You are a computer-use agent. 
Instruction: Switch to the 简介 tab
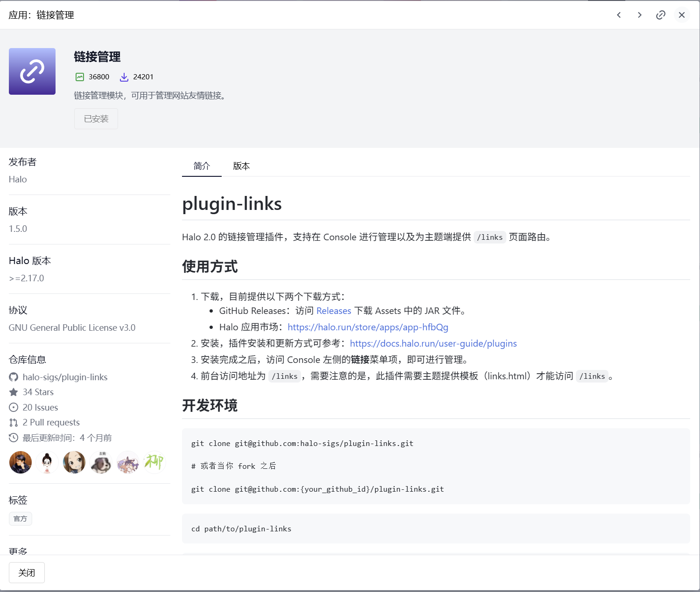202,166
